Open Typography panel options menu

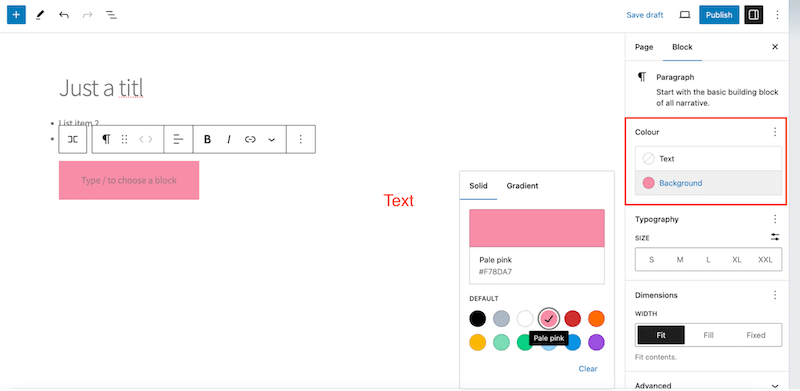775,219
